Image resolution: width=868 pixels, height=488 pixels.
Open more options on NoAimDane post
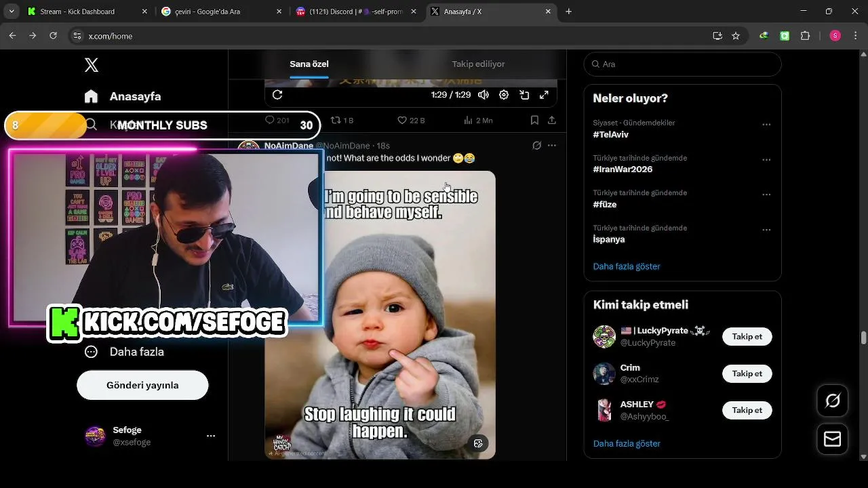click(x=552, y=145)
